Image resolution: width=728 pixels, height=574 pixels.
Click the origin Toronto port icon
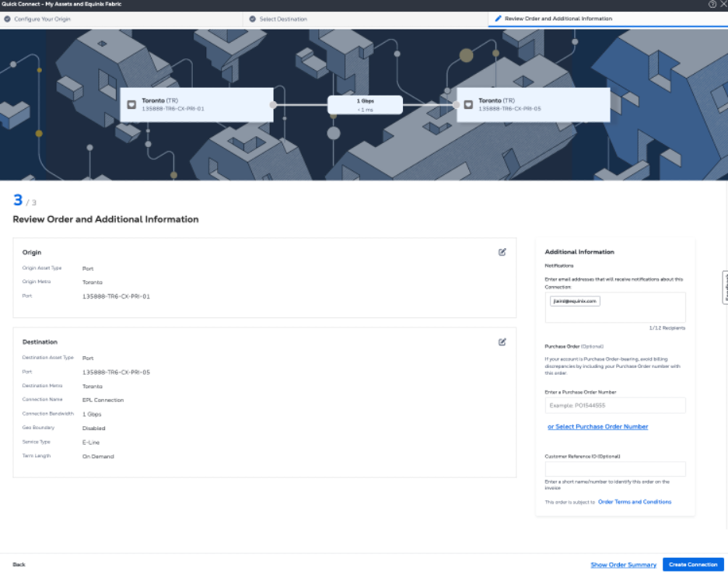click(131, 104)
